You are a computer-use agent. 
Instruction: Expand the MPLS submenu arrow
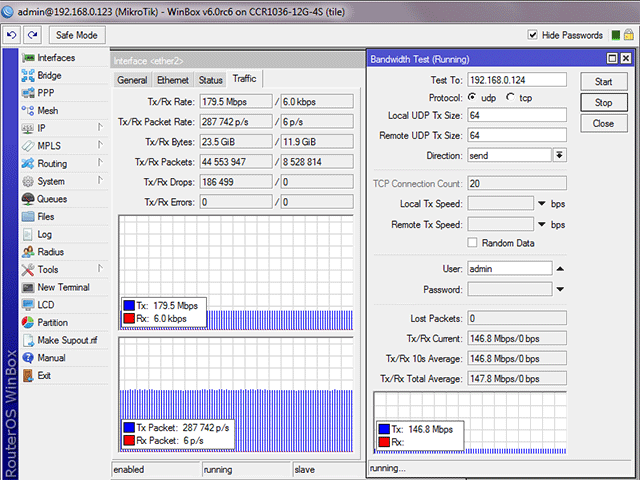click(100, 145)
